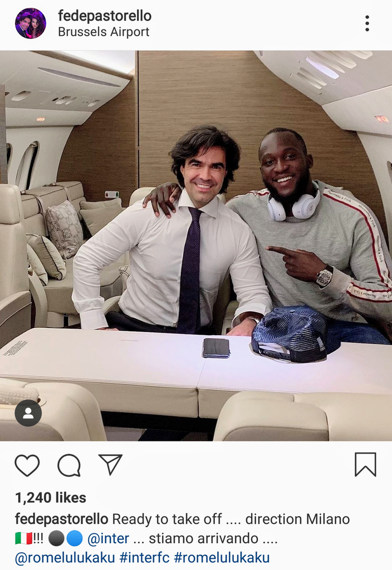The height and width of the screenshot is (570, 392).
Task: Click the black circle emoji in the caption
Action: click(x=56, y=538)
